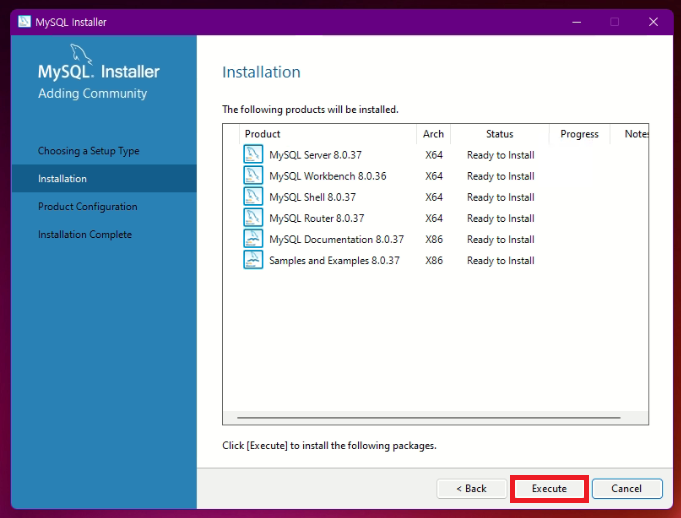Click the X64 cell for MySQL Shell
This screenshot has width=681, height=518.
(434, 197)
